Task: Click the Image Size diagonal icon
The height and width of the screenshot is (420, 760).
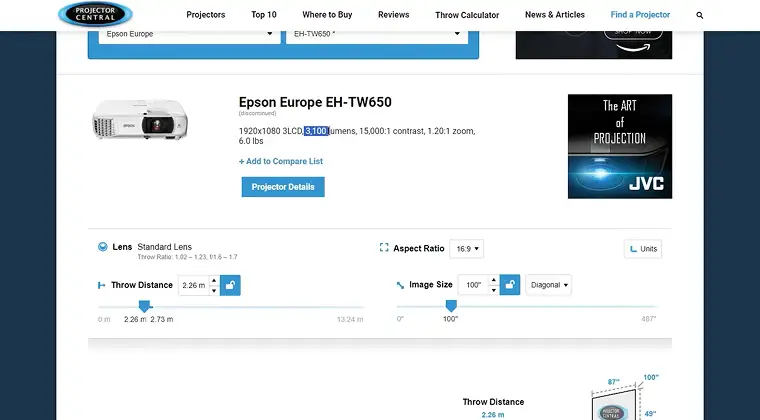Action: point(400,285)
